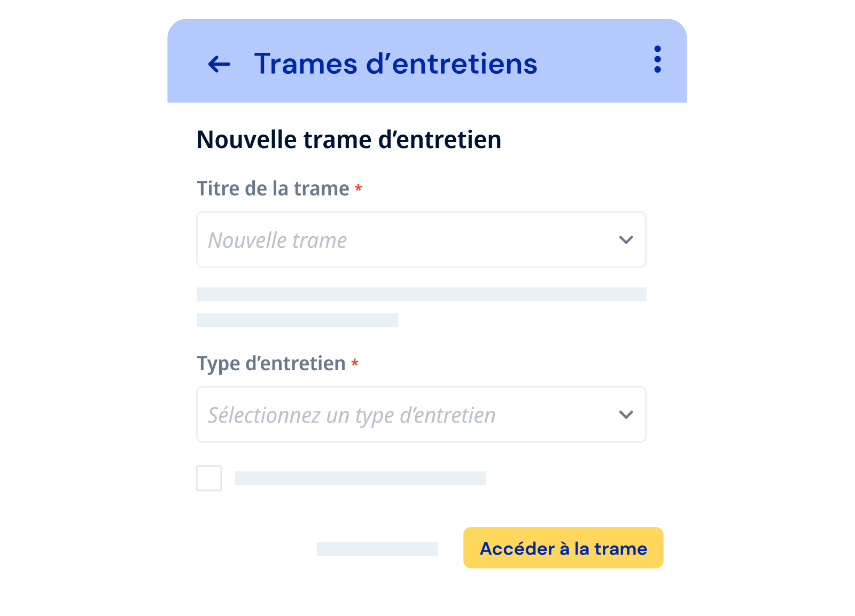Click the chevron on the Titre field
Viewport: 855px width, 616px height.
626,240
